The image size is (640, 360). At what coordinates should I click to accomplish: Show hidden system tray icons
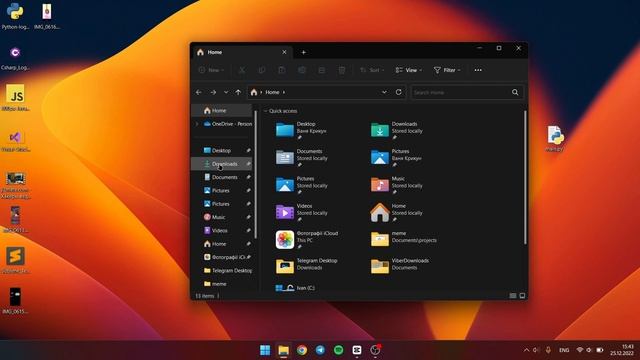pyautogui.click(x=526, y=350)
